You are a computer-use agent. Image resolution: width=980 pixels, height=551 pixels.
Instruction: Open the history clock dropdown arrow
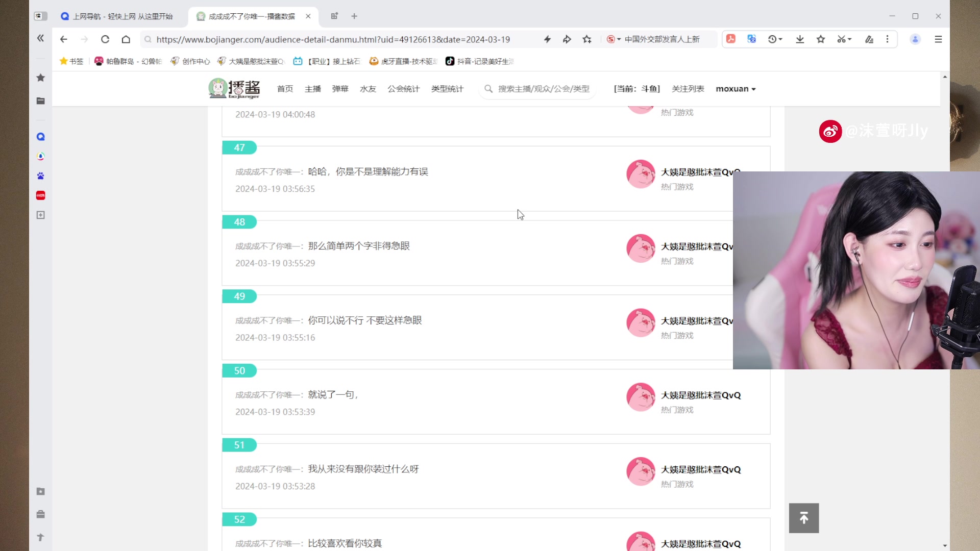pos(780,39)
